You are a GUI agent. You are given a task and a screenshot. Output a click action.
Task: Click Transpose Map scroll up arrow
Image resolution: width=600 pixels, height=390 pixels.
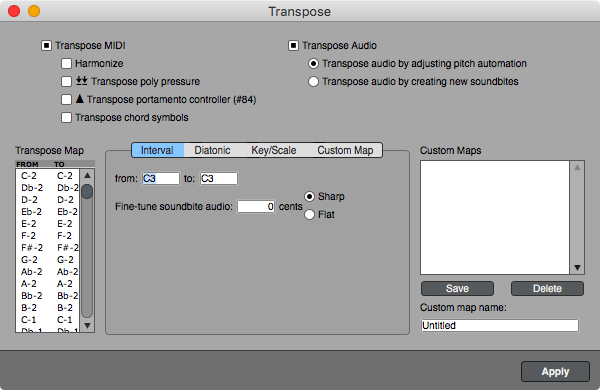tap(87, 175)
